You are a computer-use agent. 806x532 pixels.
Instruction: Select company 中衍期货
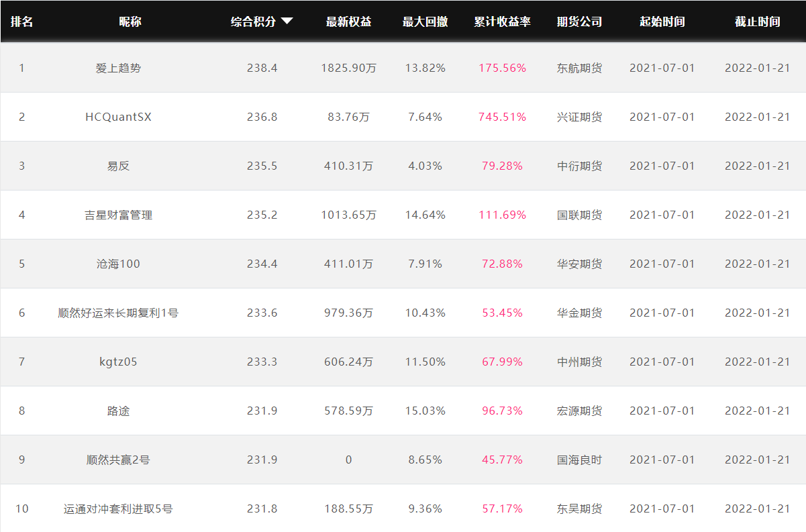click(579, 166)
